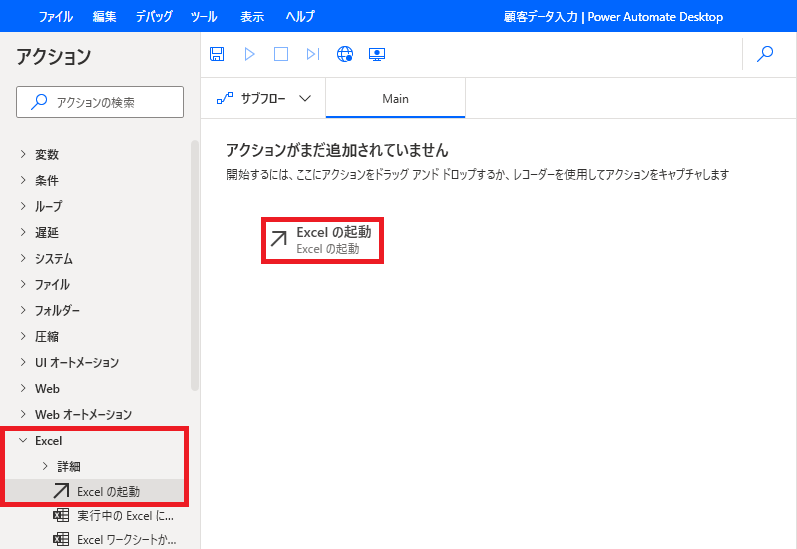
Task: Collapse the Excel action group
Action: point(23,440)
